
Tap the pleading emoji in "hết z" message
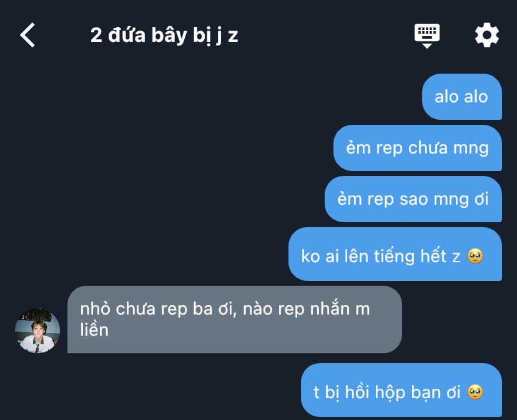pos(475,256)
